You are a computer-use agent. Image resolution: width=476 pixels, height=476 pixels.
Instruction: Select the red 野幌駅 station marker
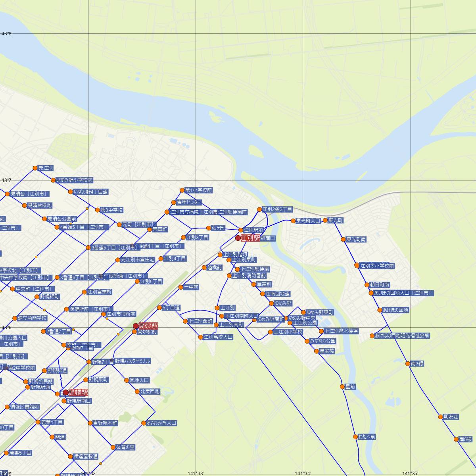[x=66, y=392]
